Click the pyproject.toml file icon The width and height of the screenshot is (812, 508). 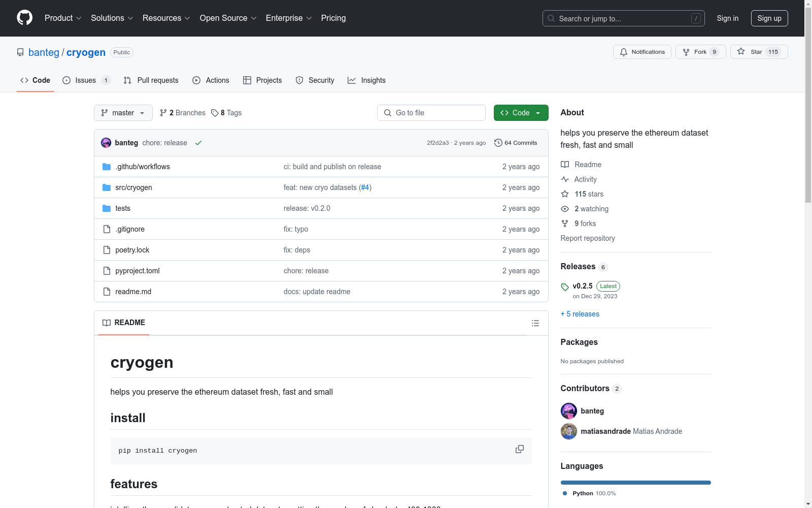pos(107,271)
